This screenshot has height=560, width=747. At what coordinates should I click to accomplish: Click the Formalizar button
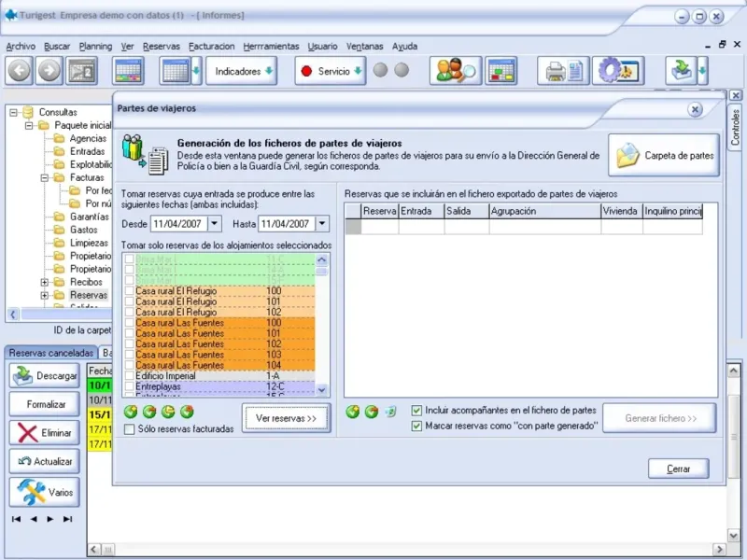(x=44, y=404)
